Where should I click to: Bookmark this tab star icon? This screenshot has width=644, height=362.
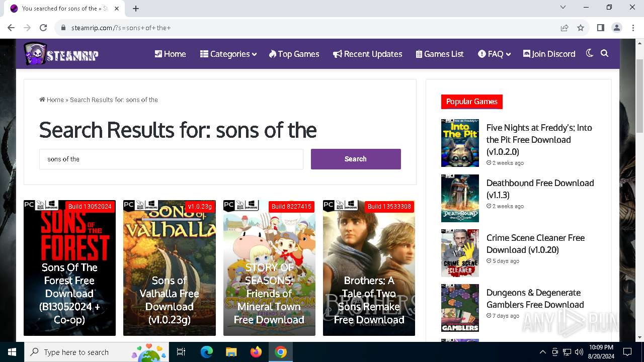pos(581,28)
